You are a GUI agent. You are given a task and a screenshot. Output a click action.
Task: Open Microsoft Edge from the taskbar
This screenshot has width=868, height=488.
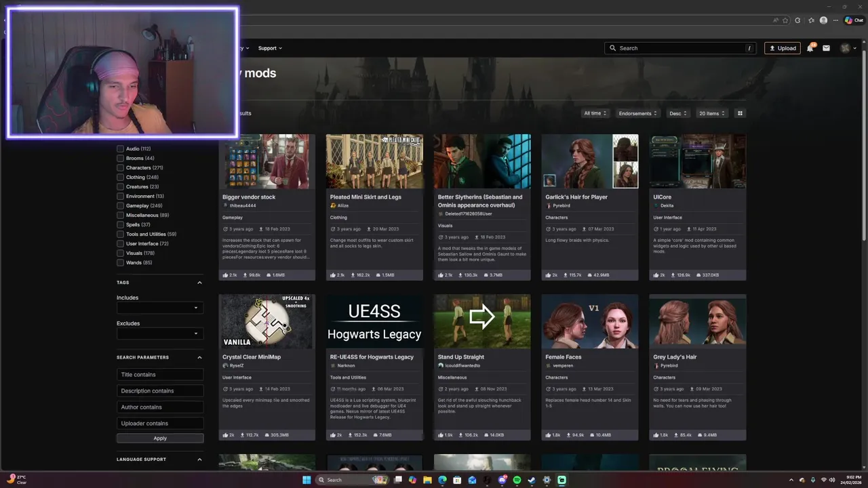coord(442,480)
